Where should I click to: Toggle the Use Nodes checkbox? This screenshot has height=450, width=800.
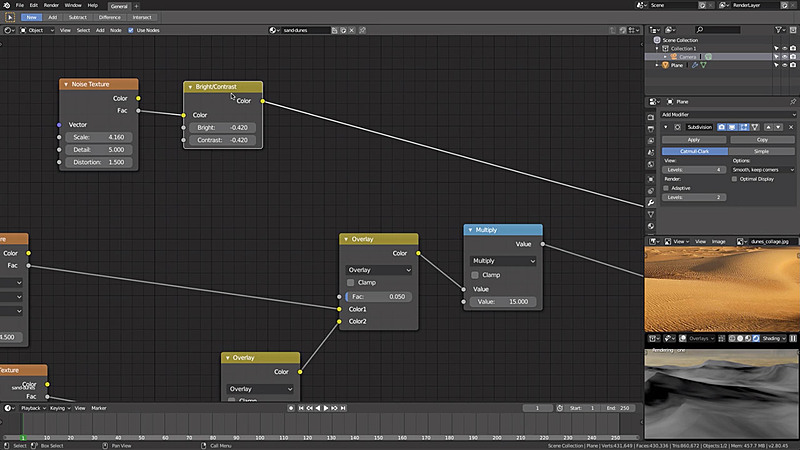pyautogui.click(x=131, y=30)
